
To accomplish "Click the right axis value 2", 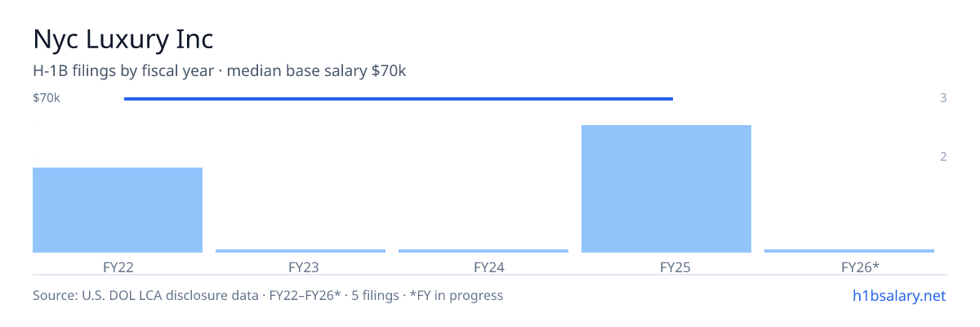I will [x=943, y=157].
